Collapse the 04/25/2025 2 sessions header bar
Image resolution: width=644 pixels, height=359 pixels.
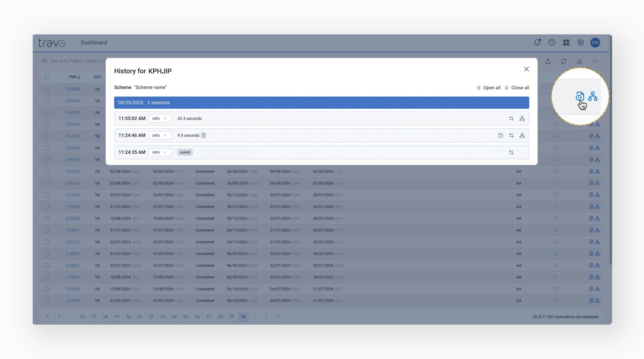click(x=321, y=103)
